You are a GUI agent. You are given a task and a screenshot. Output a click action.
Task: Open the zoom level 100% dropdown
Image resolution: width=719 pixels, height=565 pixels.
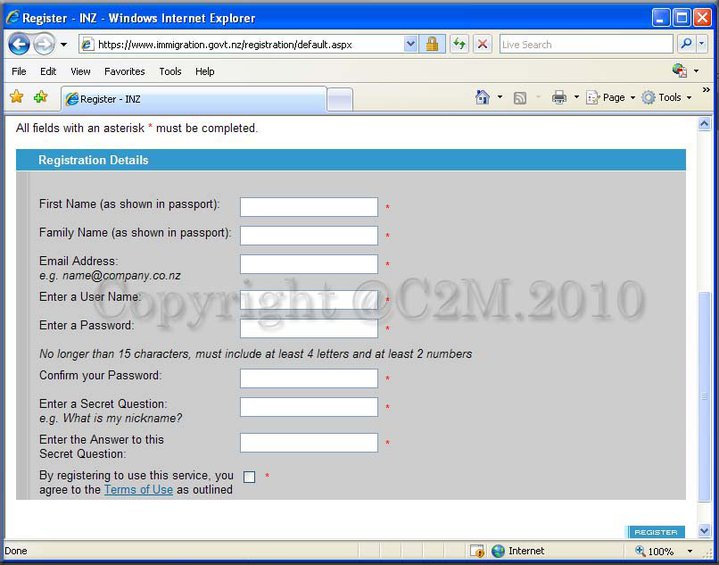click(x=689, y=551)
